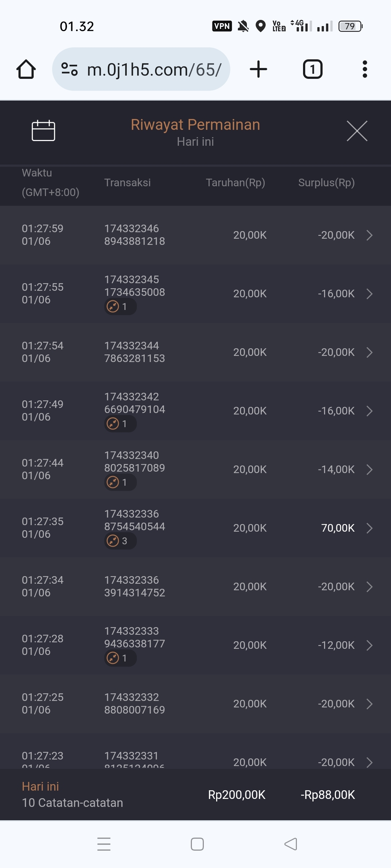This screenshot has height=868, width=391.
Task: Open the browser three-dot menu
Action: pyautogui.click(x=365, y=69)
